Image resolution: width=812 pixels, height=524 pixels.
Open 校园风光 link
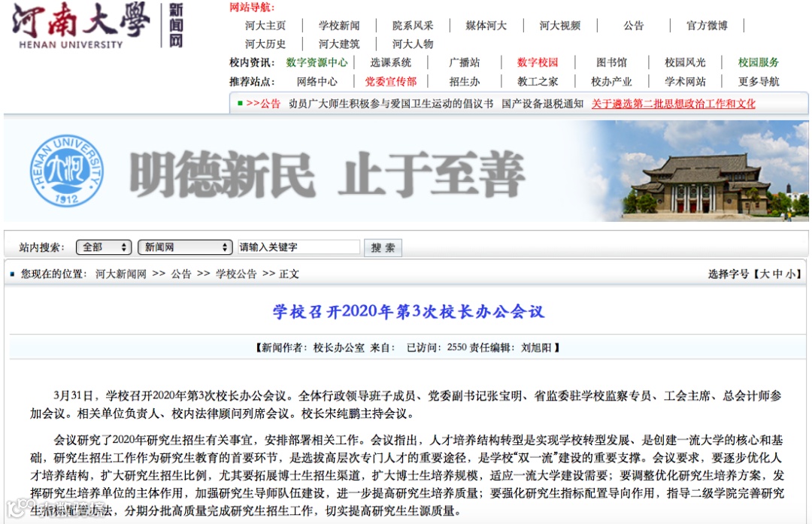685,62
